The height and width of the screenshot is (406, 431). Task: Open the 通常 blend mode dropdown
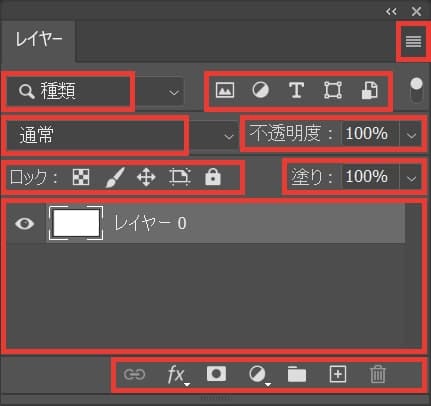point(120,135)
